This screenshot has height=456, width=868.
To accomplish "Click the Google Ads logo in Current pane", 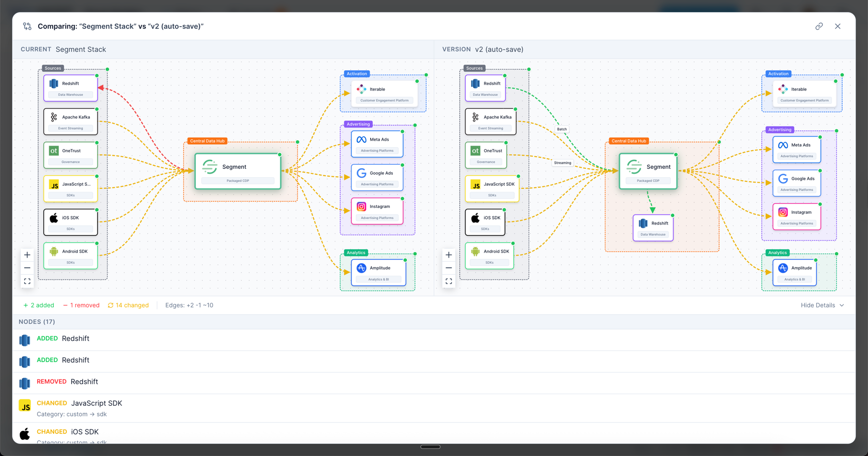I will (x=361, y=173).
